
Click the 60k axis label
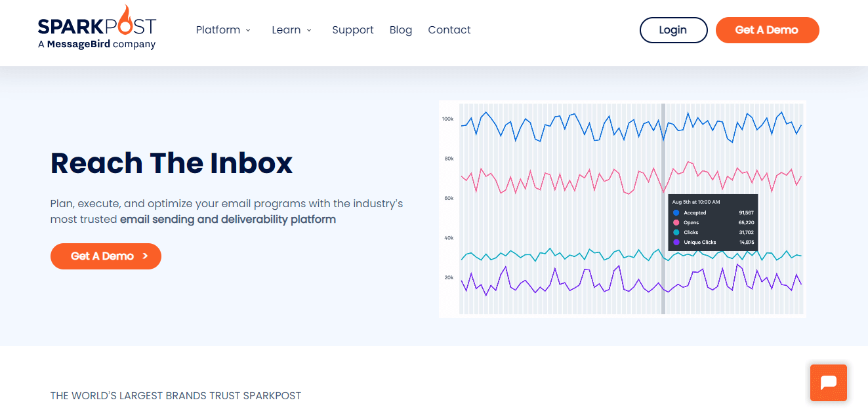tap(449, 198)
